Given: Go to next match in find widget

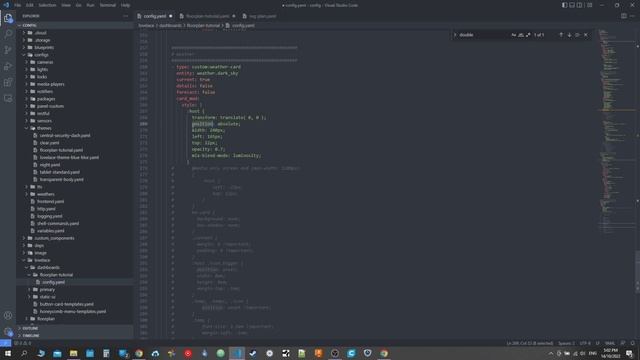Looking at the screenshot, I should click(569, 35).
